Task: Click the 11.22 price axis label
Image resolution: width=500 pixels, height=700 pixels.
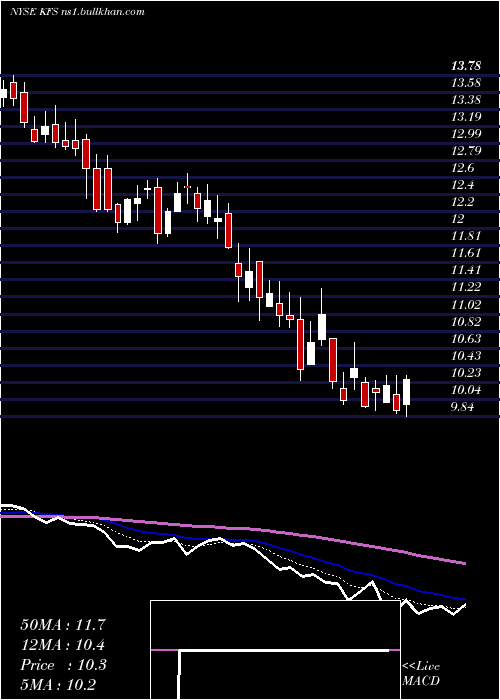Action: point(466,287)
